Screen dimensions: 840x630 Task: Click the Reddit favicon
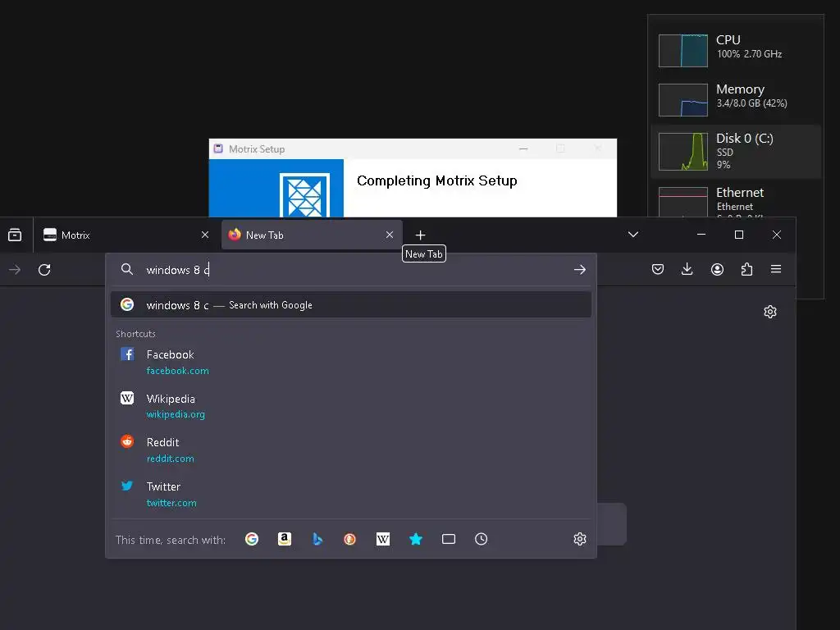tap(127, 441)
